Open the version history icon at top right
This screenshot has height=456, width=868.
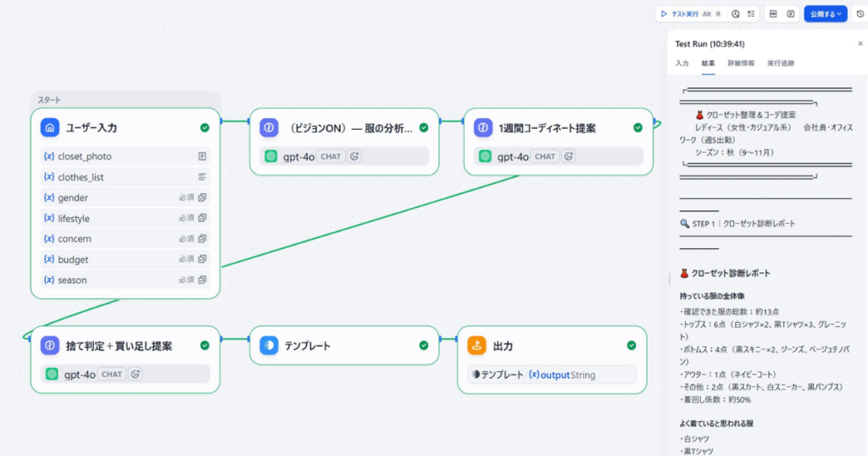pos(860,14)
